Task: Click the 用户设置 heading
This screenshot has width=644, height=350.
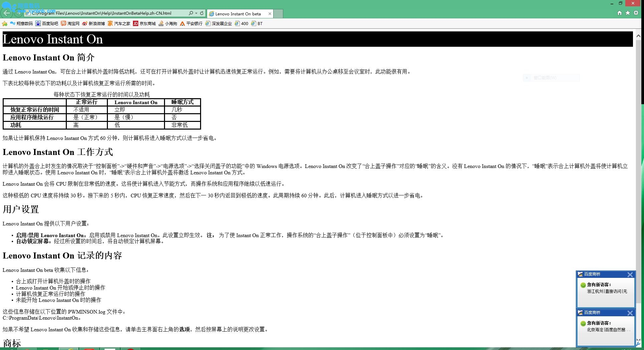Action: [21, 209]
